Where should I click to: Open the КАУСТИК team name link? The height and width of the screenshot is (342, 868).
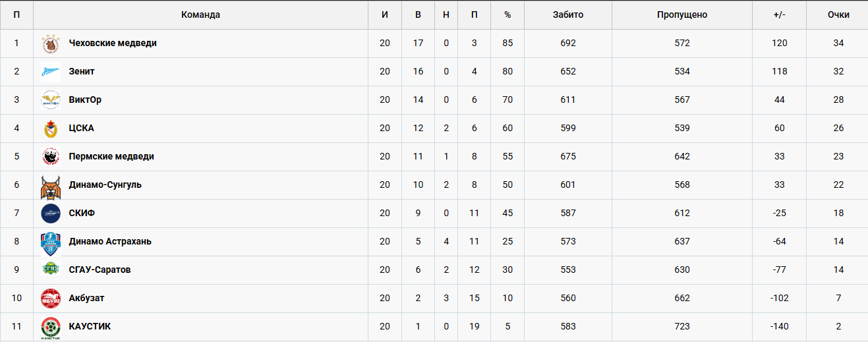90,326
